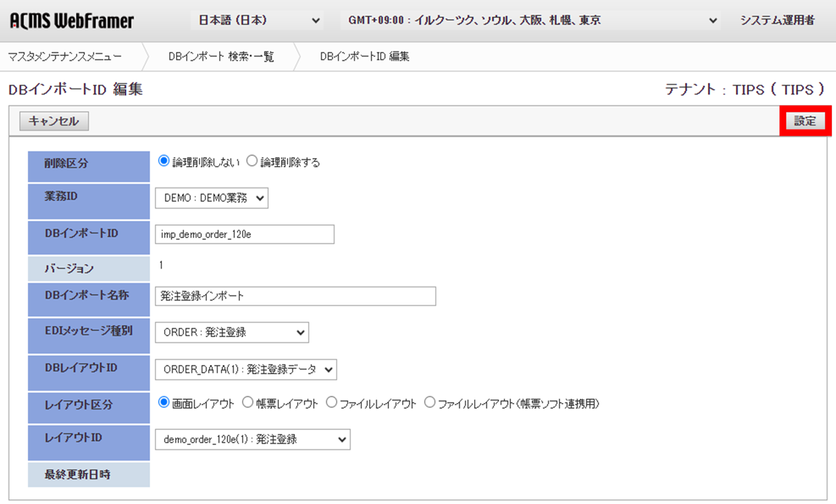Select the ファイルレイアウト（帳票ソフト連携用）radio option
This screenshot has width=836, height=504.
click(x=430, y=402)
